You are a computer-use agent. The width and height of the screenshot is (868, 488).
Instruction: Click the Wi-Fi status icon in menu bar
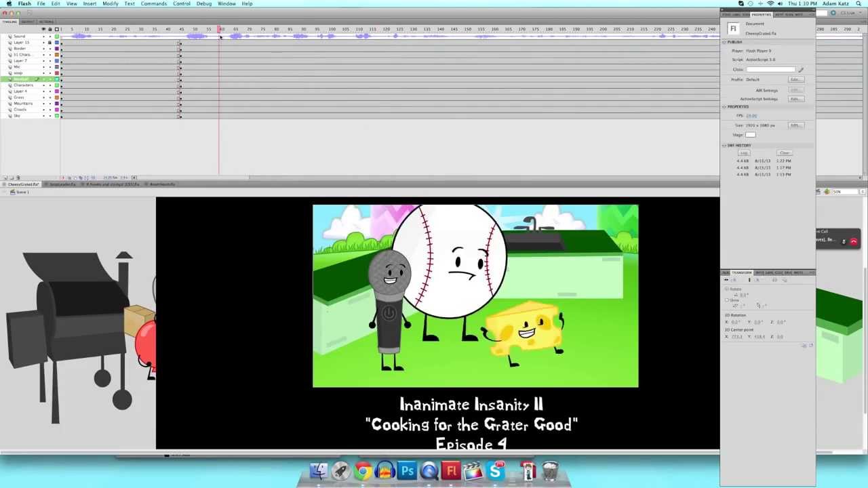770,3
